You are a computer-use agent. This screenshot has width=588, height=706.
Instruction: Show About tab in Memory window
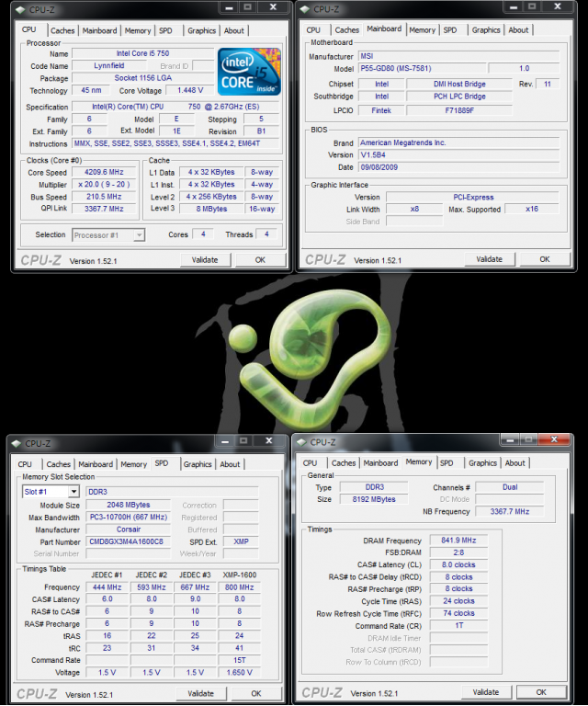pyautogui.click(x=515, y=463)
